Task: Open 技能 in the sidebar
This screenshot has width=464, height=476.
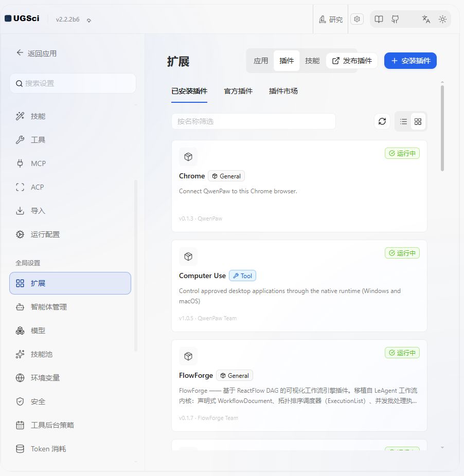Action: tap(70, 116)
